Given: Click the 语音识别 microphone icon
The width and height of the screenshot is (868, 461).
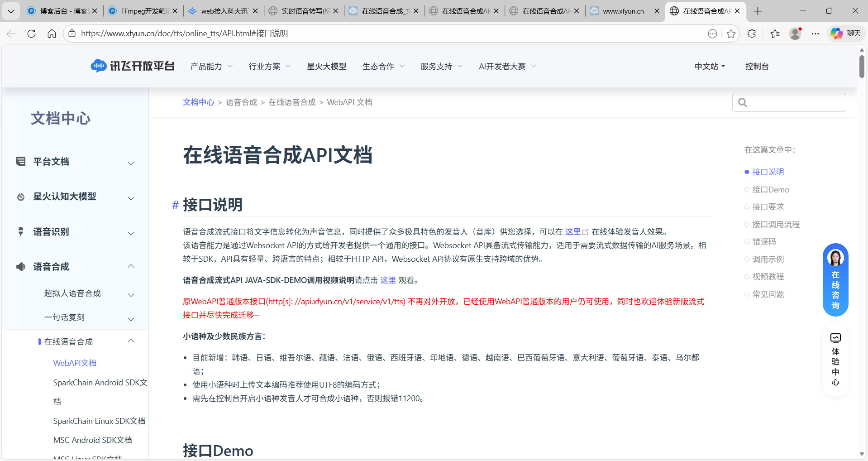Looking at the screenshot, I should (21, 231).
